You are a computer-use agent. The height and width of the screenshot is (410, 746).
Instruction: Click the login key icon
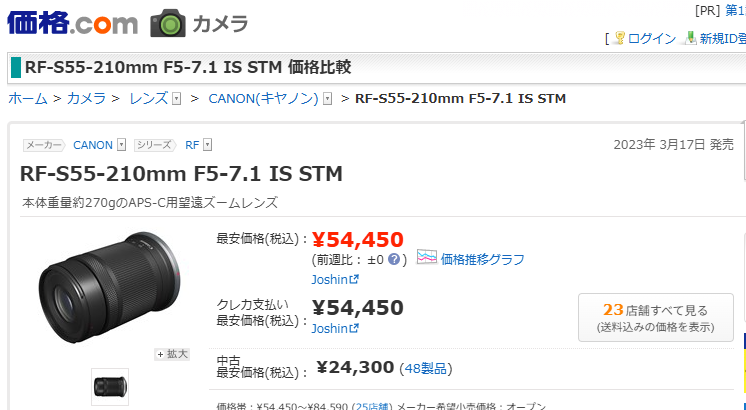click(619, 38)
